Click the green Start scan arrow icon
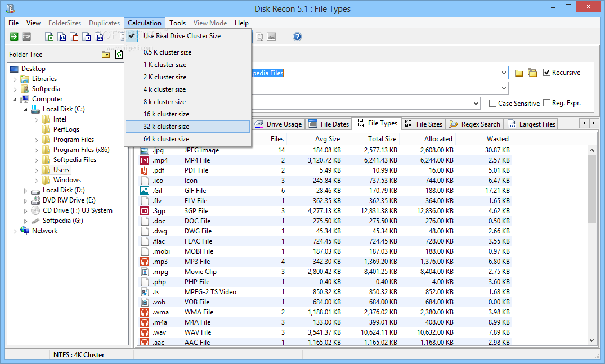 tap(14, 37)
